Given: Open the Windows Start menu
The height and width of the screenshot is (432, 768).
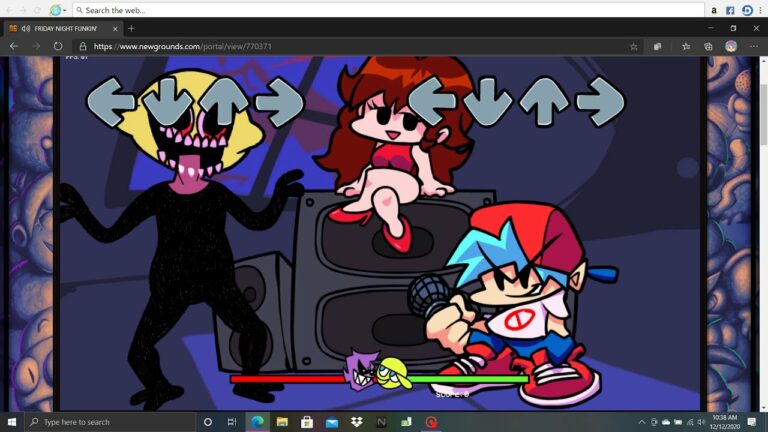Looking at the screenshot, I should coord(12,422).
